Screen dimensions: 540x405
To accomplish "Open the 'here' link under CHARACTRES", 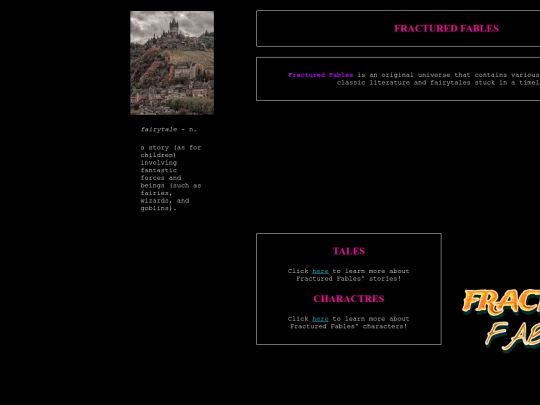I will tap(320, 319).
